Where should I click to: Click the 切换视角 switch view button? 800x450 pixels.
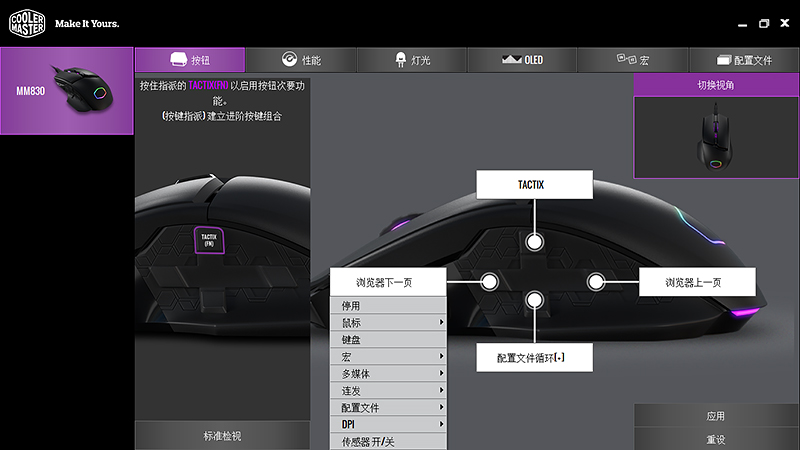(716, 85)
